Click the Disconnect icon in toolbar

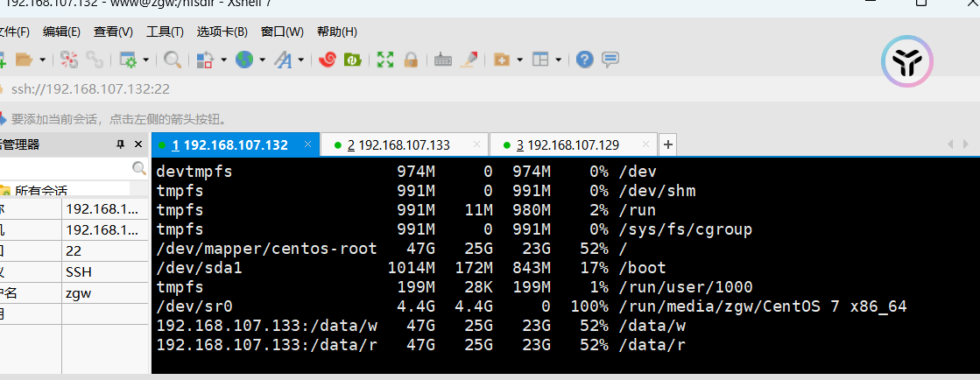coord(69,60)
